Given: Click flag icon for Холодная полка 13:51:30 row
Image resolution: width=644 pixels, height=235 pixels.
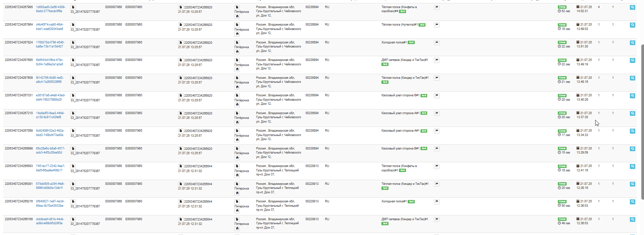Looking at the screenshot, I should (x=437, y=43).
